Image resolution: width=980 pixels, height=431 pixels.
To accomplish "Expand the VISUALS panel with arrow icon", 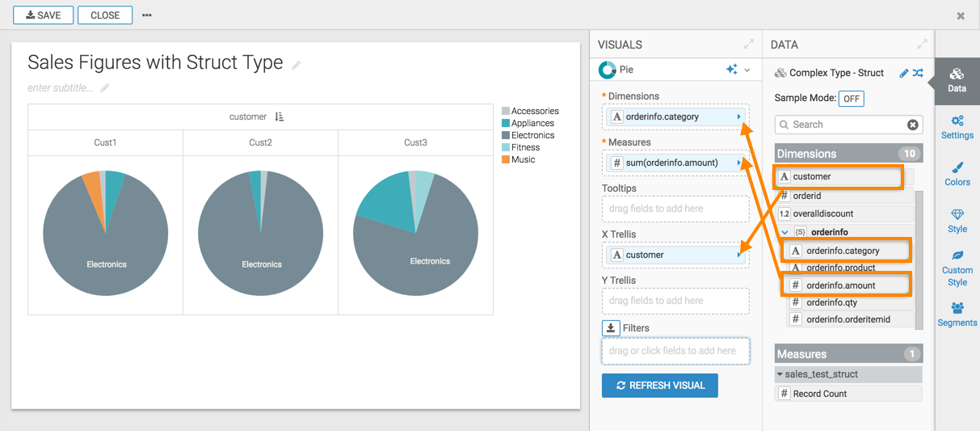I will pyautogui.click(x=748, y=44).
